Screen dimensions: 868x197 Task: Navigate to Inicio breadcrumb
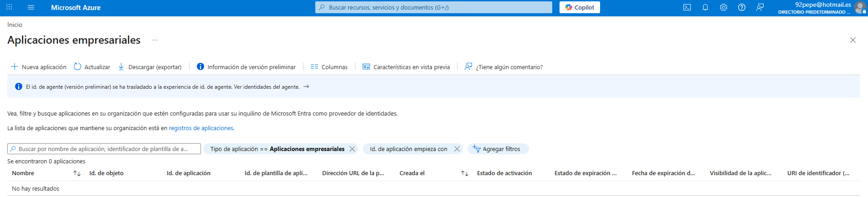point(15,25)
